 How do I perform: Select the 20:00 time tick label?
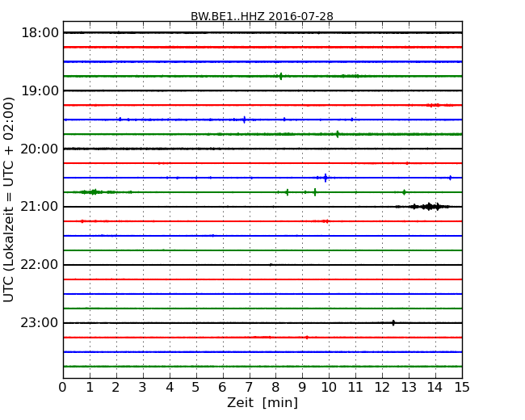pos(40,149)
